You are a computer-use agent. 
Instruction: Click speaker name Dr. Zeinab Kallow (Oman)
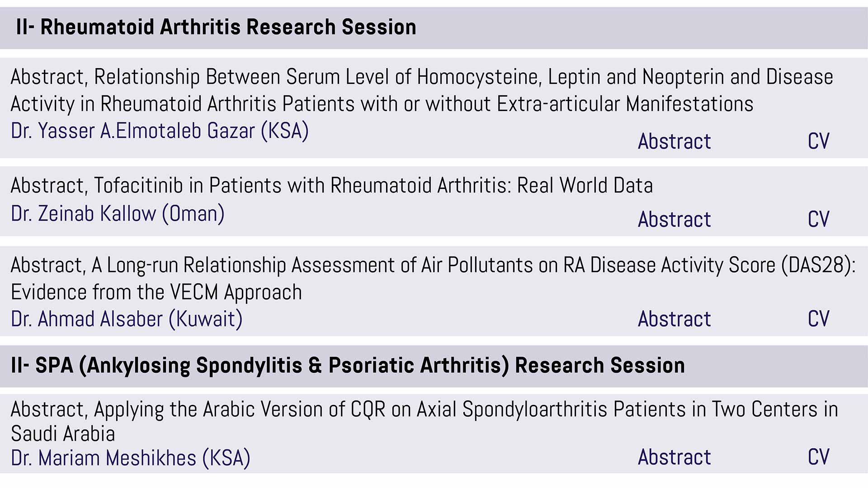(x=118, y=214)
